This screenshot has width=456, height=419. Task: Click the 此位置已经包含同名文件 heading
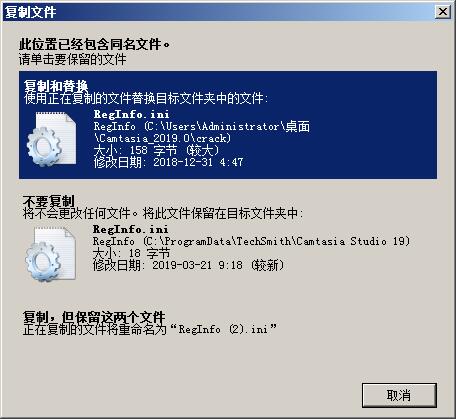click(94, 44)
